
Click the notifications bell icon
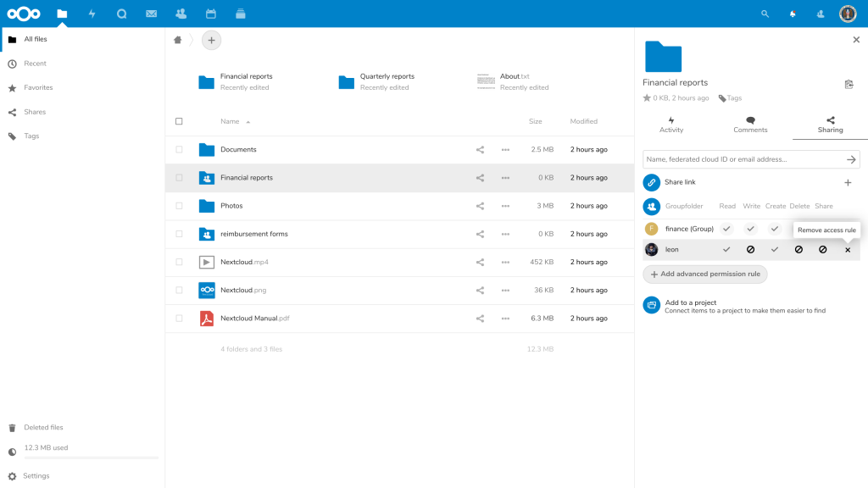pyautogui.click(x=792, y=14)
